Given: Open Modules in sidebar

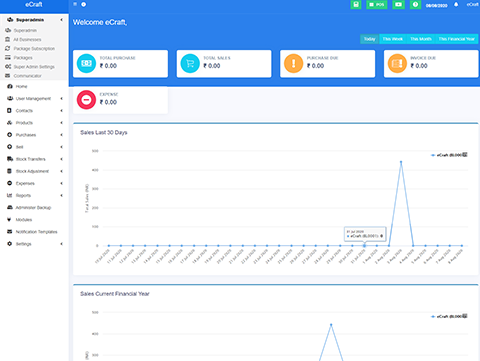Looking at the screenshot, I should (24, 220).
